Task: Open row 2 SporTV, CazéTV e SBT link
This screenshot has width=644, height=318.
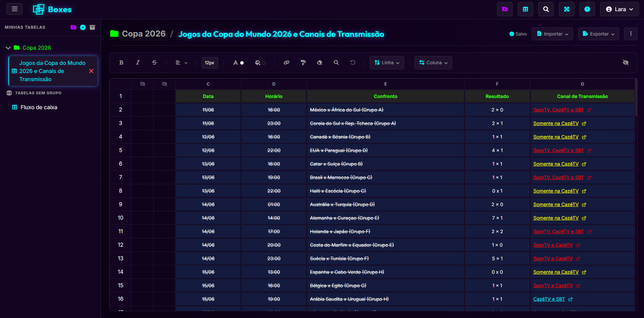Action: 558,110
